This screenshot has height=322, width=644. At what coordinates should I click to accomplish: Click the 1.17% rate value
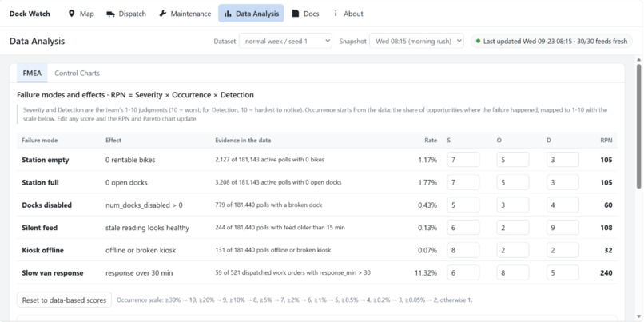tap(427, 160)
